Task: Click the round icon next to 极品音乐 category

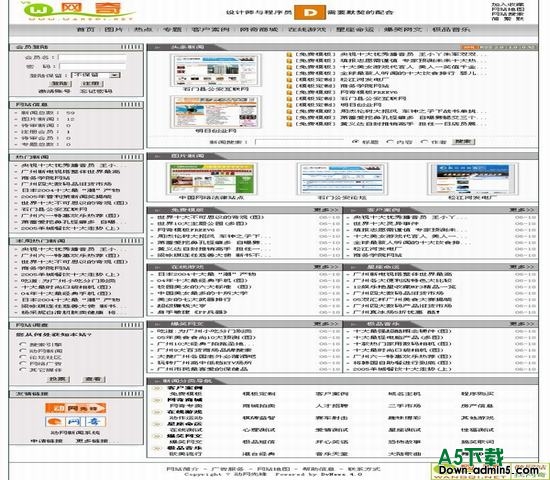Action: point(157,448)
